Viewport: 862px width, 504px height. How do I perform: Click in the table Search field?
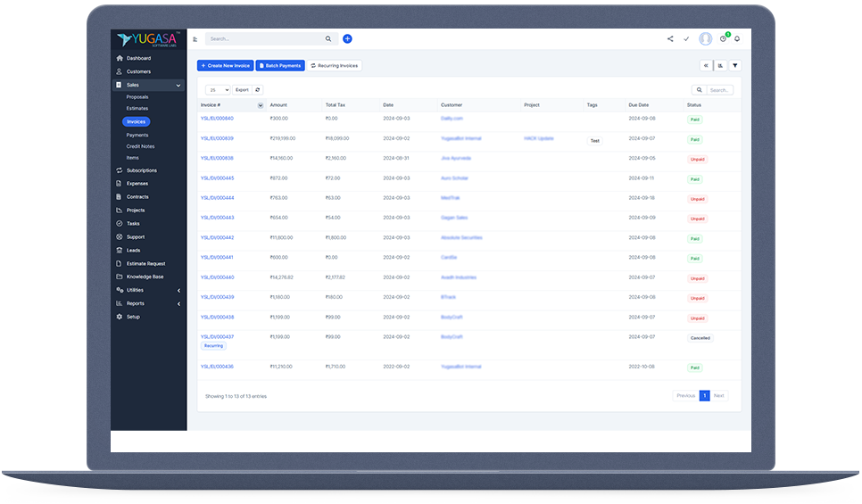click(x=719, y=89)
